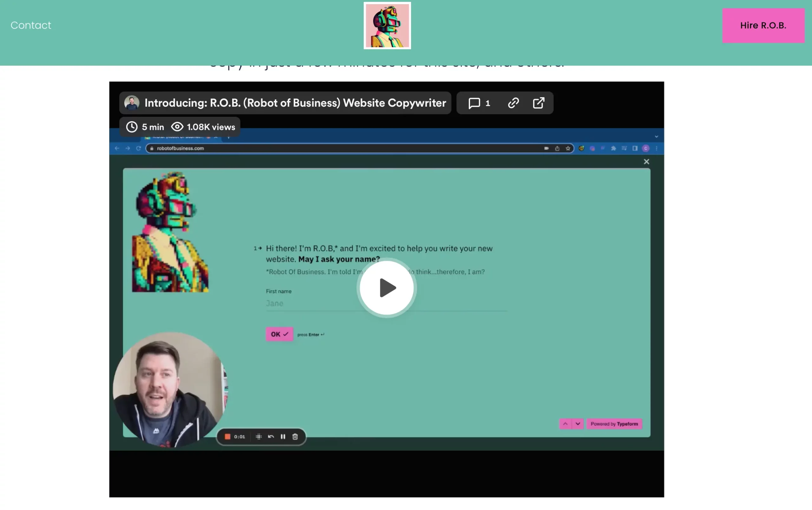Click the restart arrow in recording toolbar

click(x=271, y=436)
